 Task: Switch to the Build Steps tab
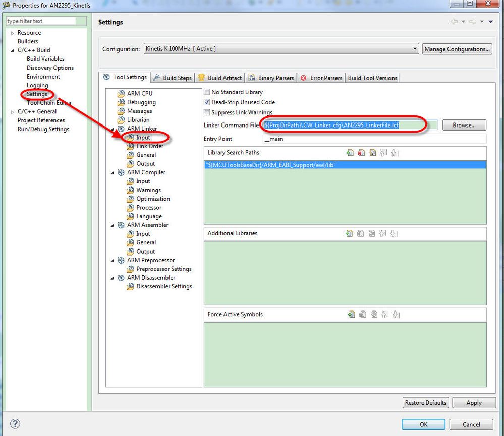tap(173, 78)
